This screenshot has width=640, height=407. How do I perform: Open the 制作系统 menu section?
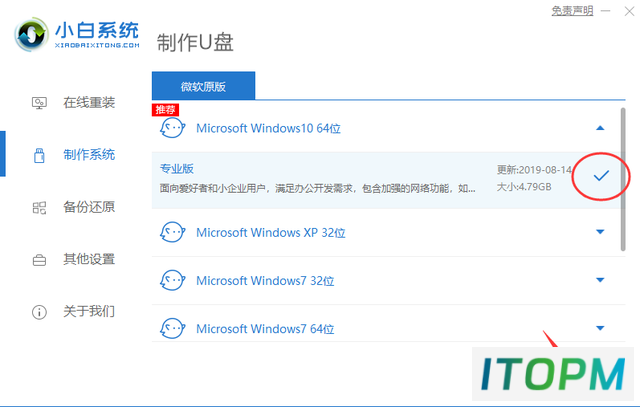pos(89,155)
